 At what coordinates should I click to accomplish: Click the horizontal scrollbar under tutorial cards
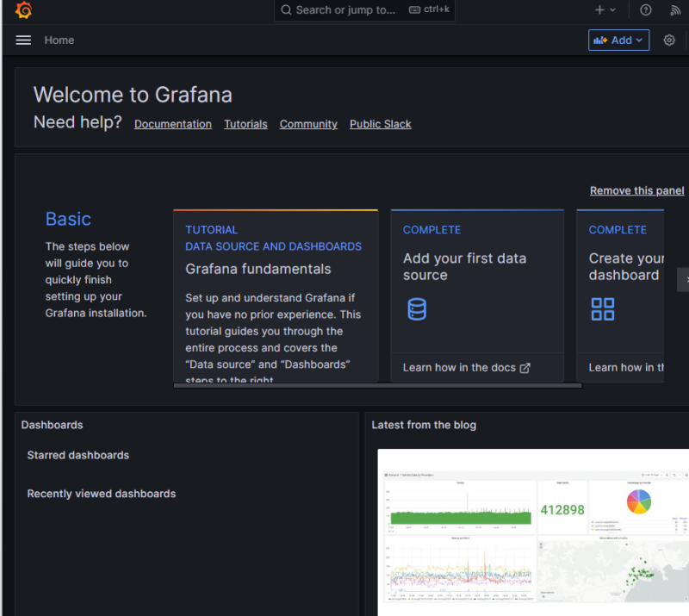[377, 385]
